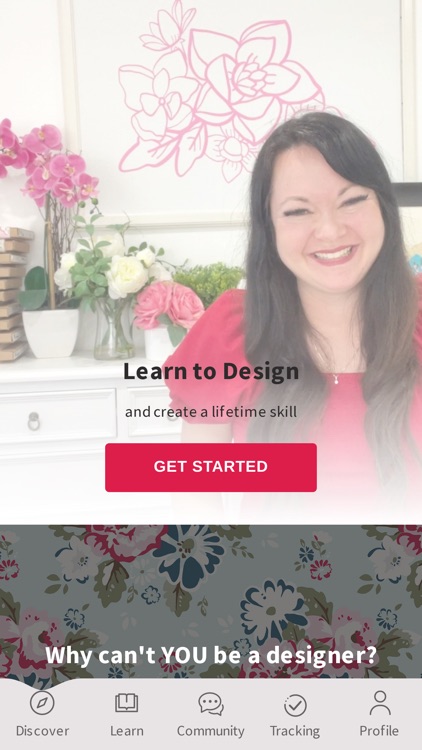
Task: Tap the compass Discover icon
Action: pos(42,703)
